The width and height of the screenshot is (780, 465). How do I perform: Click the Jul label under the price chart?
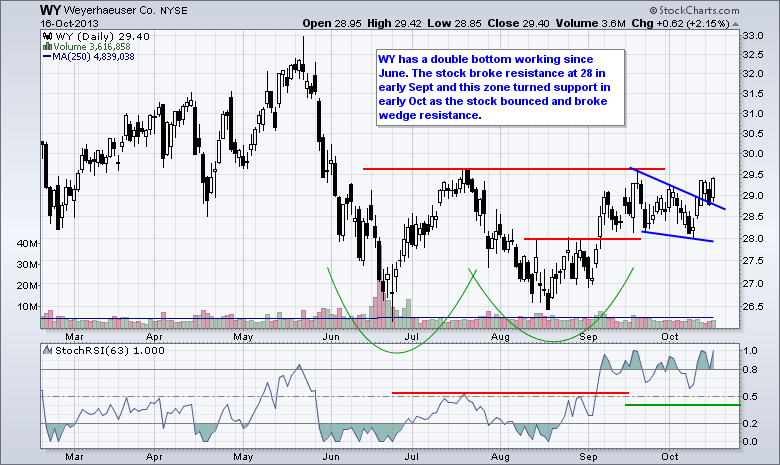tap(411, 337)
